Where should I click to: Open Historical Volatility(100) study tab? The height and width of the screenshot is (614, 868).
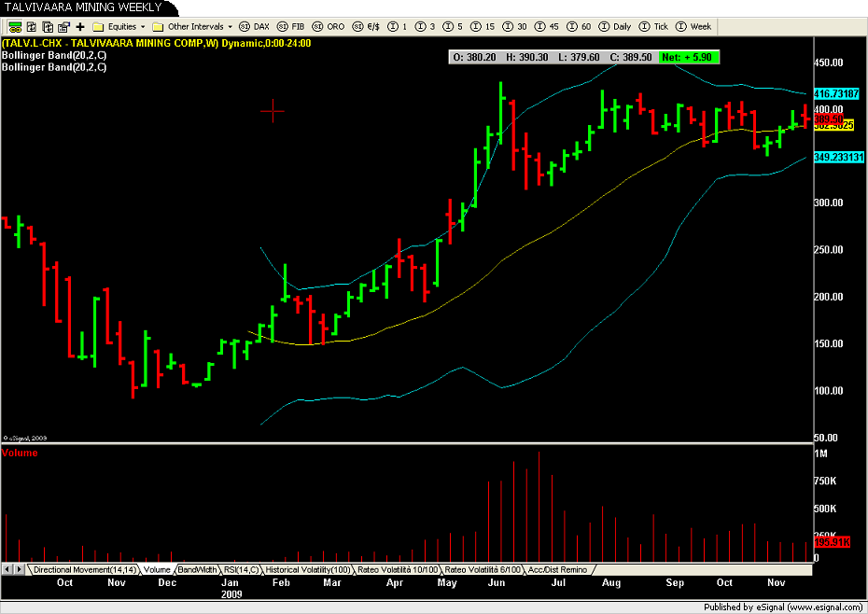click(x=308, y=569)
